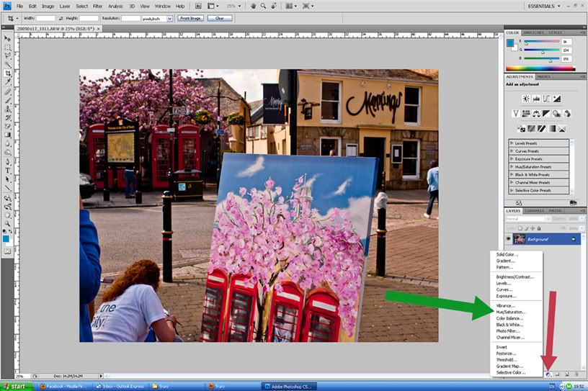Open the layer blend mode dropdown

click(528, 219)
